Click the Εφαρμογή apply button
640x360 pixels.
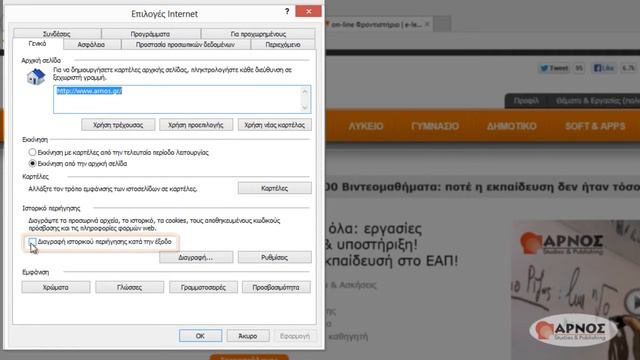click(x=295, y=336)
